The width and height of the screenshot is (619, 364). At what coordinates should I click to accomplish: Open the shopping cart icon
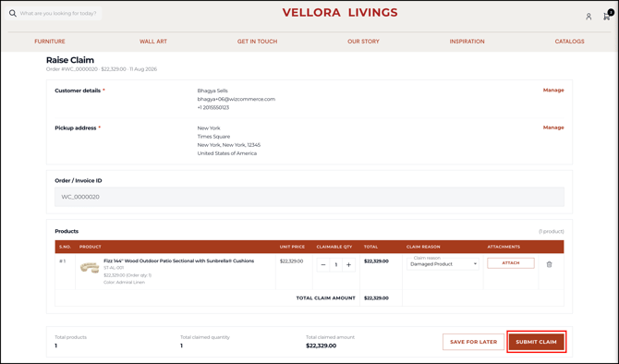point(607,16)
